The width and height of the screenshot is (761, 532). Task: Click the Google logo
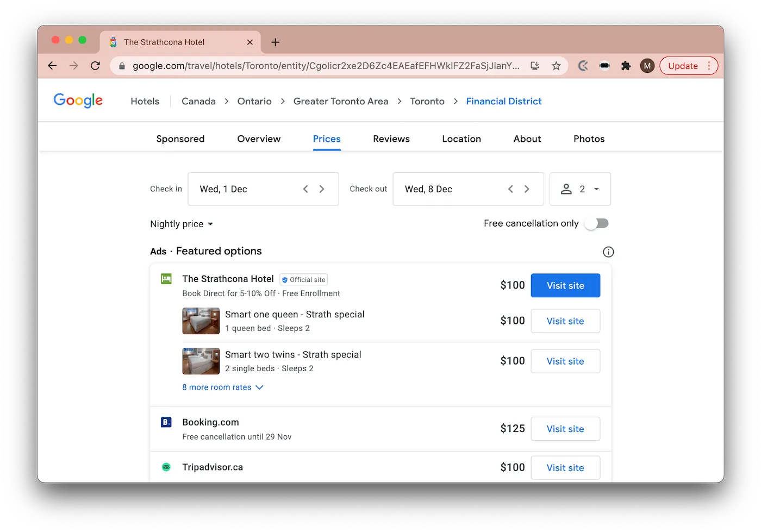[x=78, y=101]
